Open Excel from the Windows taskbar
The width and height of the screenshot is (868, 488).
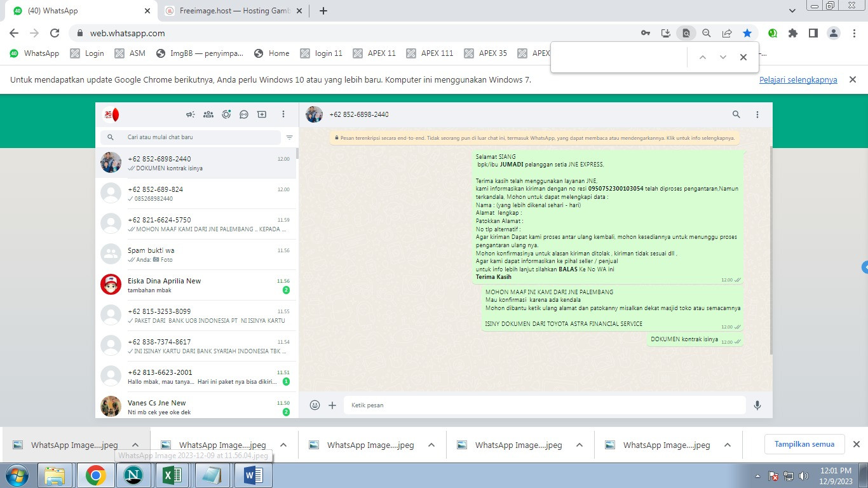click(172, 475)
